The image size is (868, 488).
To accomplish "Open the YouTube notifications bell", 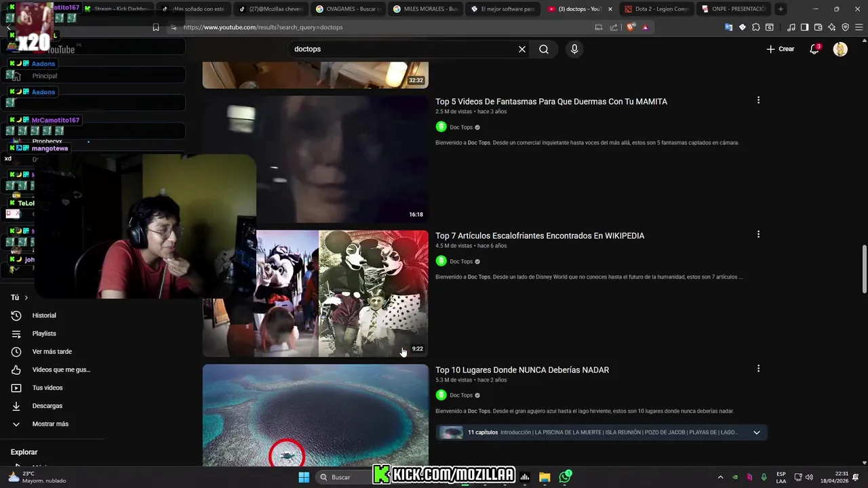I will coord(814,49).
